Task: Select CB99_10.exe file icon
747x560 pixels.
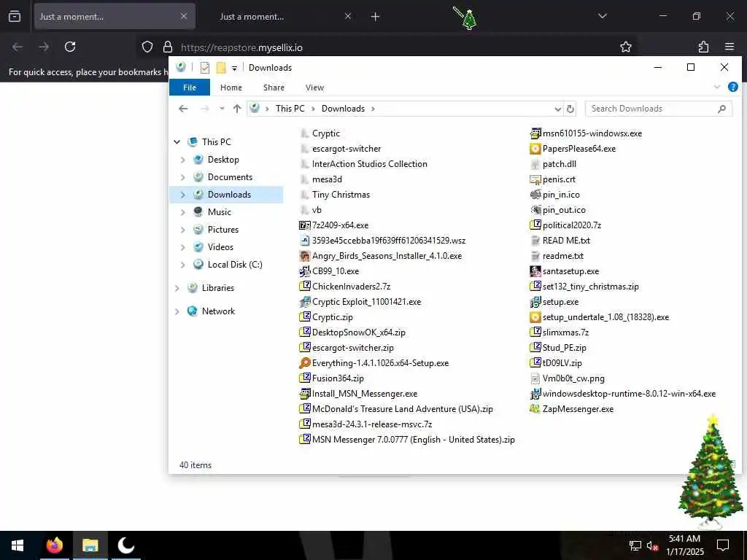Action: click(304, 271)
